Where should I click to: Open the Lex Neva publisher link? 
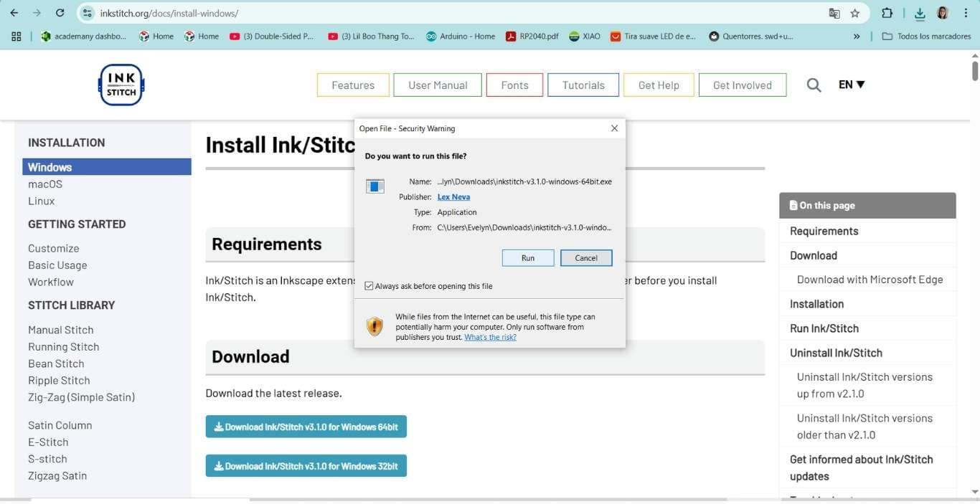[x=453, y=197]
